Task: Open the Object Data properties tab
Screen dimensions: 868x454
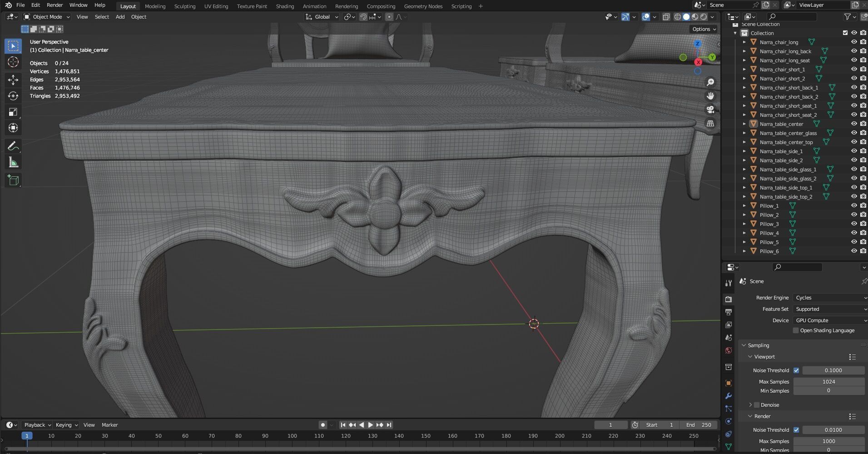Action: [729, 447]
